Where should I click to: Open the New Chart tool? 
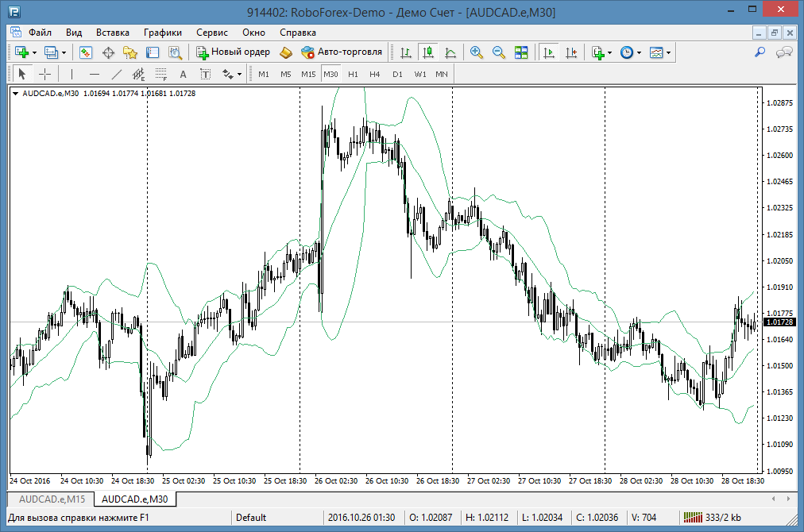(x=21, y=52)
